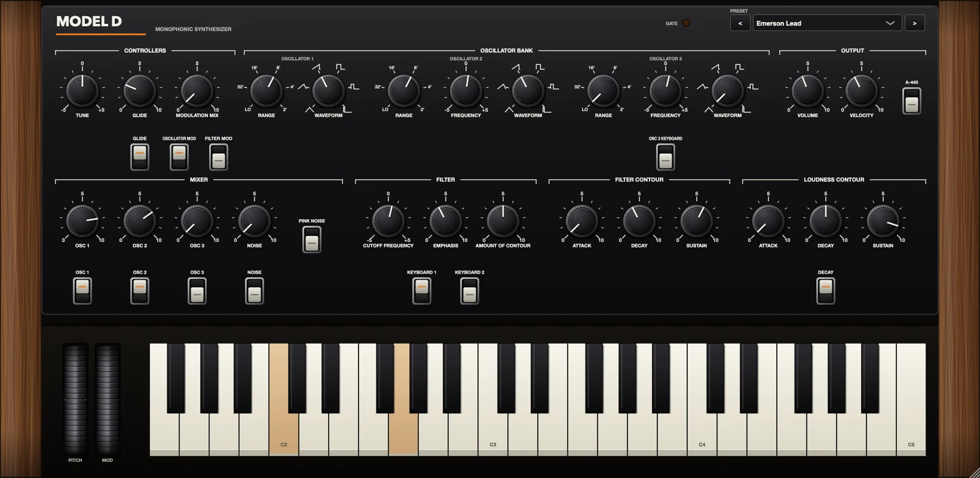
Task: Click the Oscillator 3 Range knob
Action: (604, 91)
